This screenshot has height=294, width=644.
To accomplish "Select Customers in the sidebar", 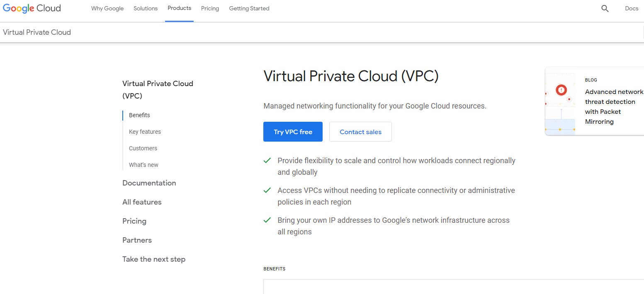I will [x=143, y=148].
